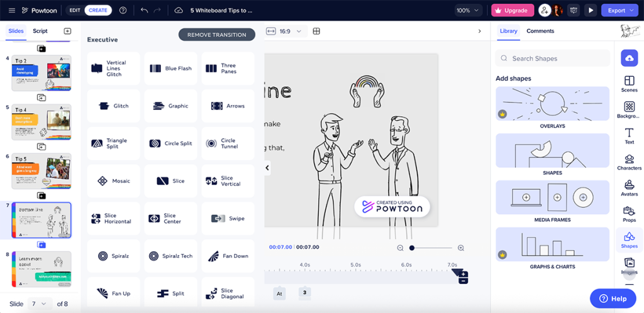The height and width of the screenshot is (313, 644).
Task: Switch to EDIT mode
Action: [x=75, y=10]
